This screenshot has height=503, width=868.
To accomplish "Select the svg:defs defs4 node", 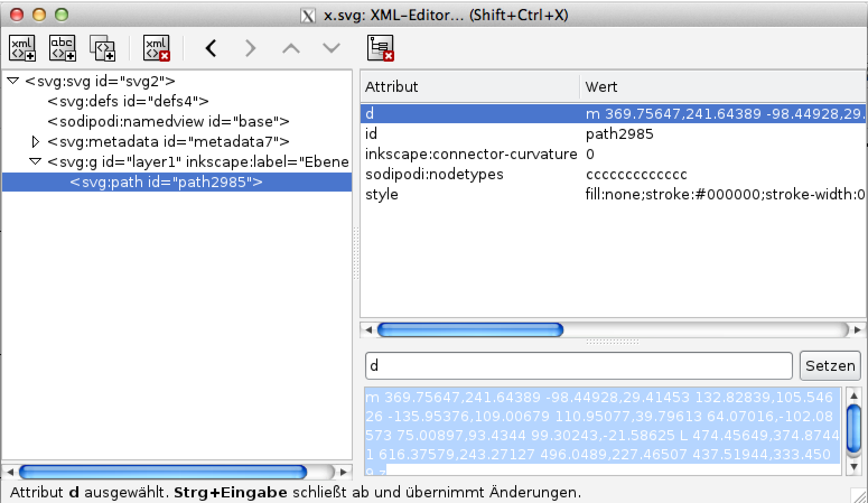I will [x=128, y=101].
